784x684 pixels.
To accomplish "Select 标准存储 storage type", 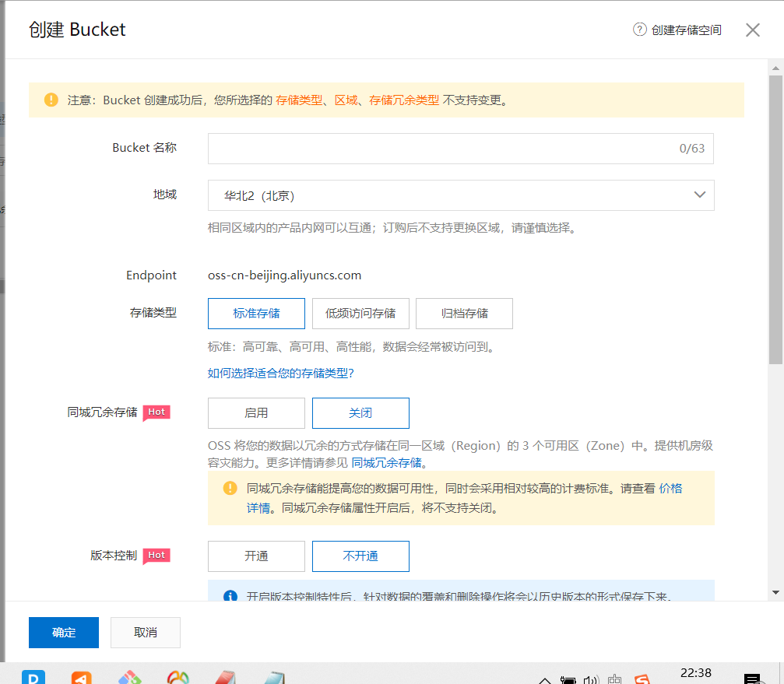I will tap(256, 313).
